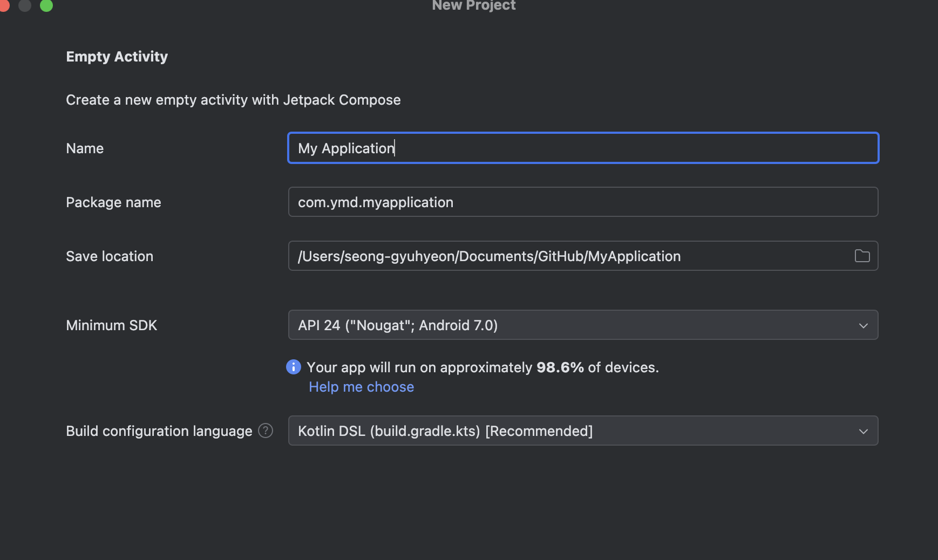Click into the Package name text field
938x560 pixels.
tap(583, 202)
